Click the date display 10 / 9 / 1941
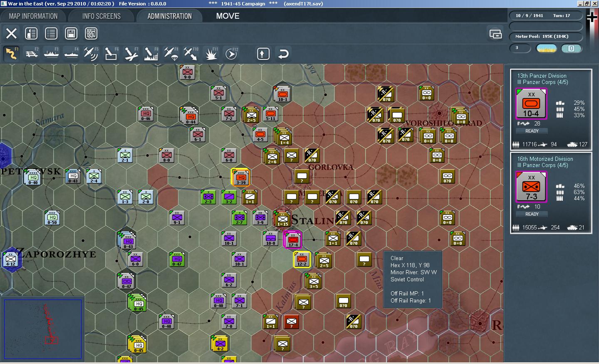The height and width of the screenshot is (364, 599). coord(529,16)
